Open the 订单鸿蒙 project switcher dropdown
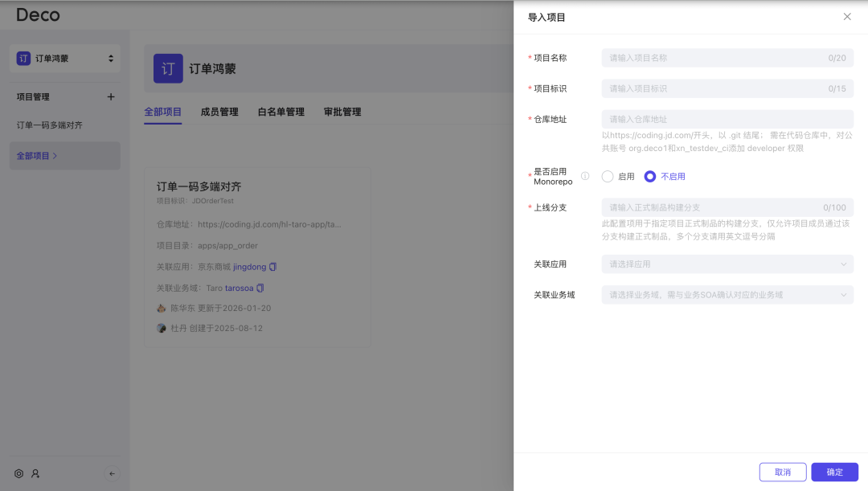 click(x=64, y=58)
